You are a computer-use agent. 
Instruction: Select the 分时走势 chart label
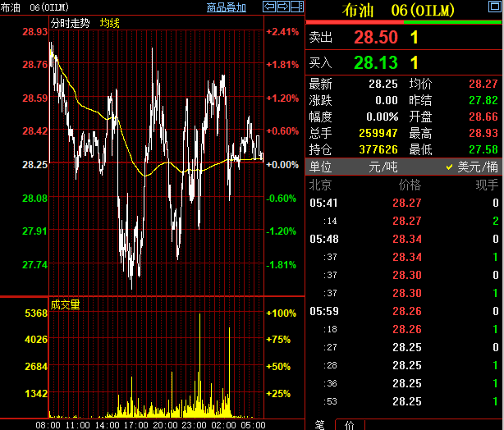click(x=70, y=23)
